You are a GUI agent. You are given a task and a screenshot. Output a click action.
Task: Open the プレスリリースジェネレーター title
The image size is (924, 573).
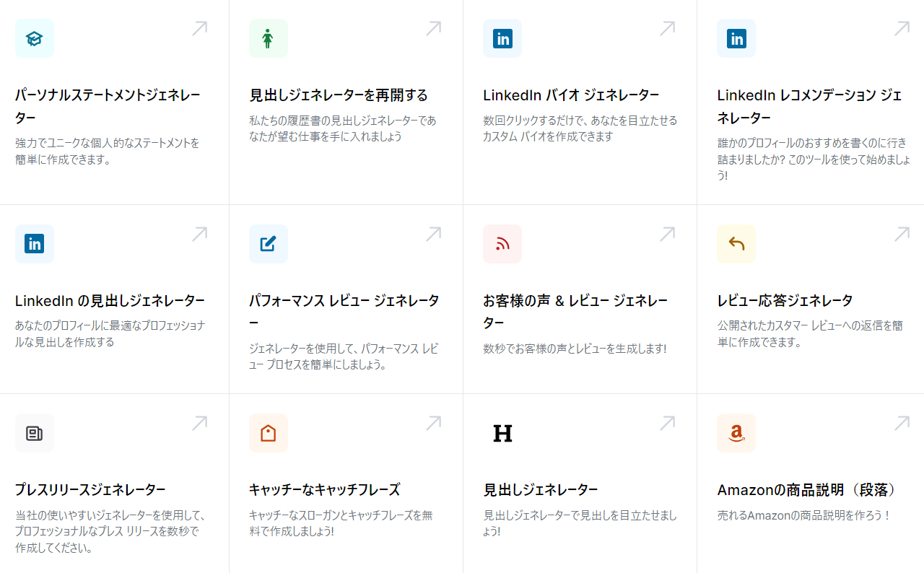tap(90, 490)
